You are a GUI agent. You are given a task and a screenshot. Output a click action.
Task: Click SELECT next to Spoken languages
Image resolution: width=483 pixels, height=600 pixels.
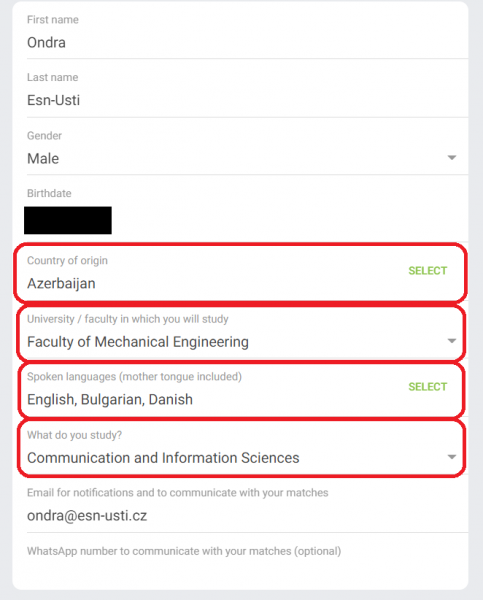428,387
